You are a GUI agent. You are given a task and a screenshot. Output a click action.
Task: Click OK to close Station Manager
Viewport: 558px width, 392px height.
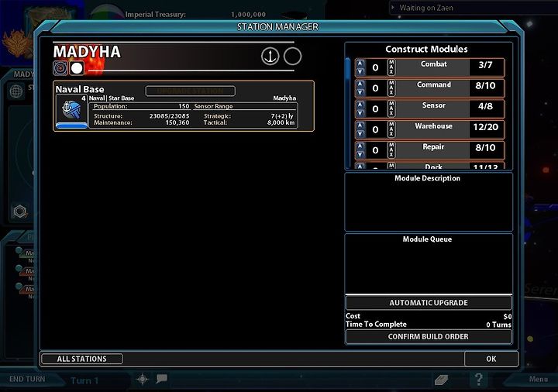[491, 359]
